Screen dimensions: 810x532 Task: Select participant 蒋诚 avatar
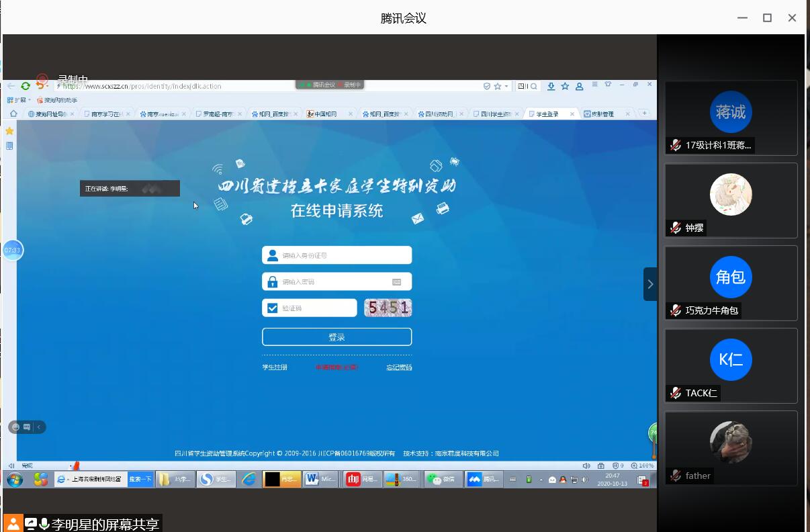tap(731, 112)
